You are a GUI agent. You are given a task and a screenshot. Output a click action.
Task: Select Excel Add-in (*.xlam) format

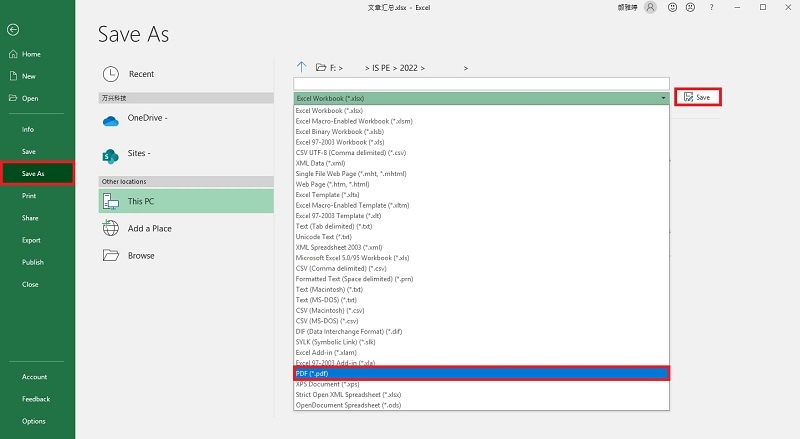481,353
